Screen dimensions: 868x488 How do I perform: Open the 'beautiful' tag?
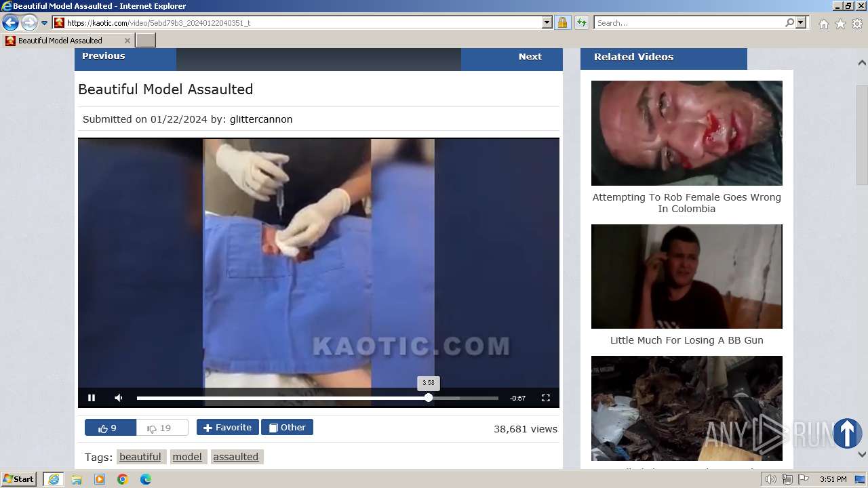(x=140, y=457)
